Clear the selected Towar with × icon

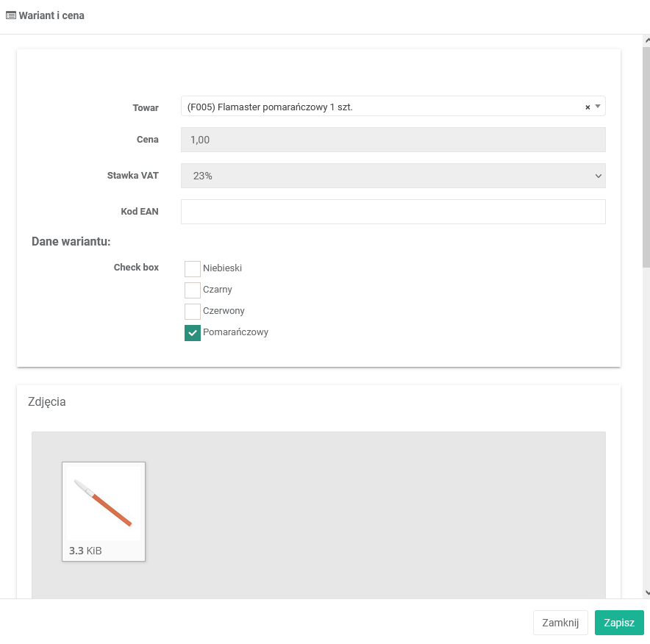[587, 107]
